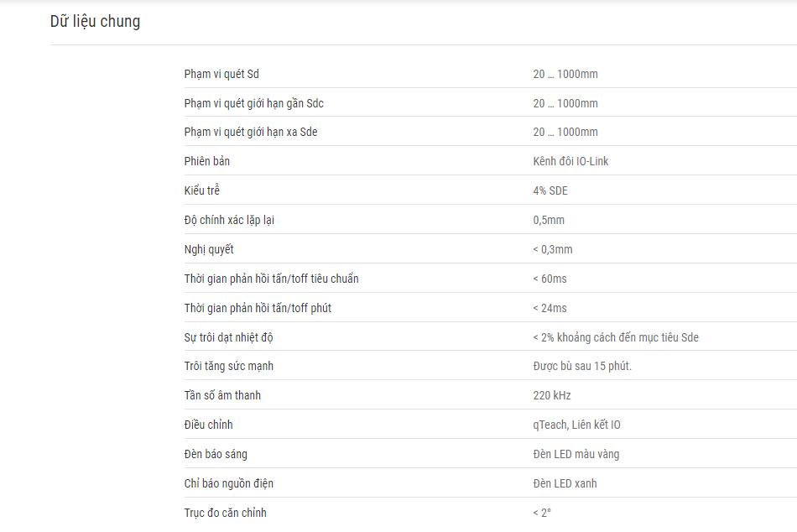This screenshot has width=797, height=532.
Task: Click the 'Sự trôi dạt nhiệt độ' label
Action: coord(229,337)
